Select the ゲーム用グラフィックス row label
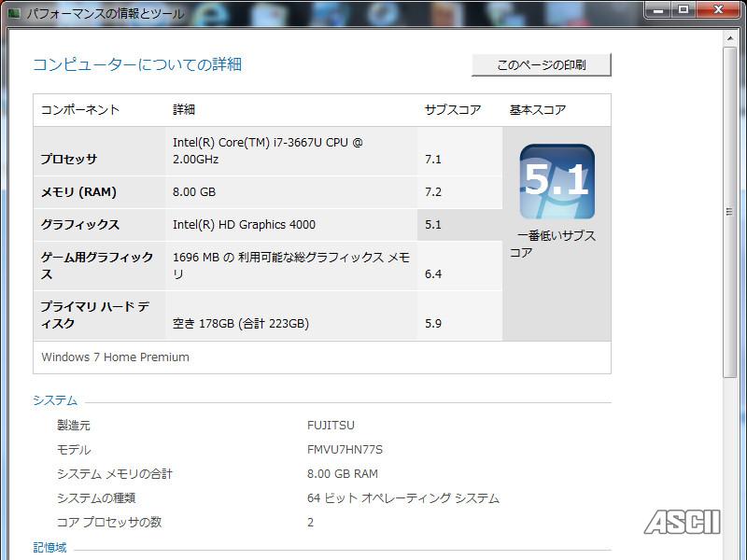Image resolution: width=747 pixels, height=560 pixels. click(x=97, y=265)
